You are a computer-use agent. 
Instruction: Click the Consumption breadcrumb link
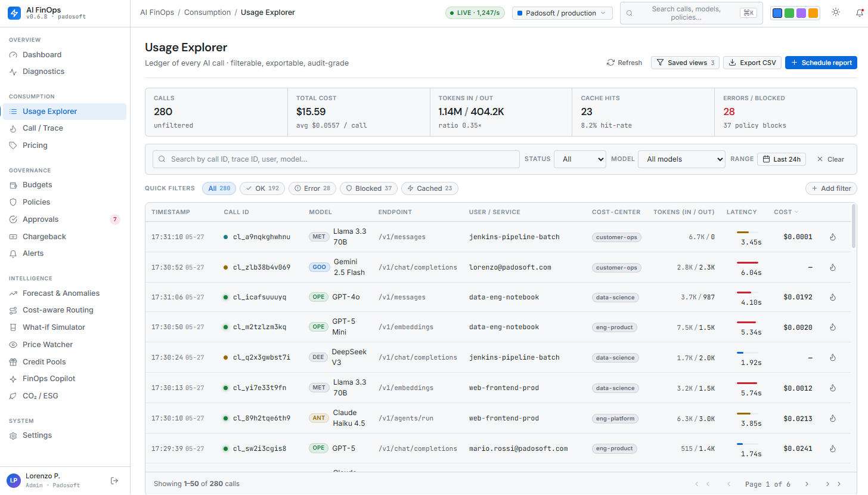coord(207,13)
